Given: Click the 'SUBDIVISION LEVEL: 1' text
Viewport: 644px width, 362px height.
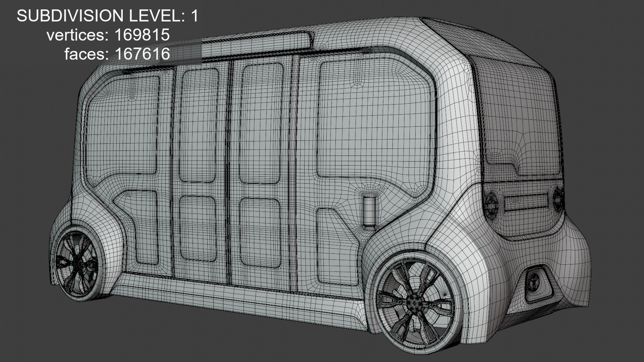Looking at the screenshot, I should click(x=108, y=16).
